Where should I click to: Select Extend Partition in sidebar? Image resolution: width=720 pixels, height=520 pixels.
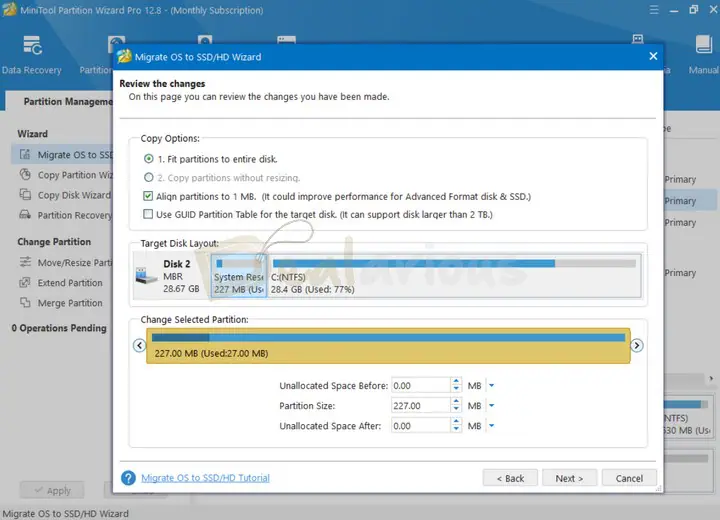[x=70, y=283]
